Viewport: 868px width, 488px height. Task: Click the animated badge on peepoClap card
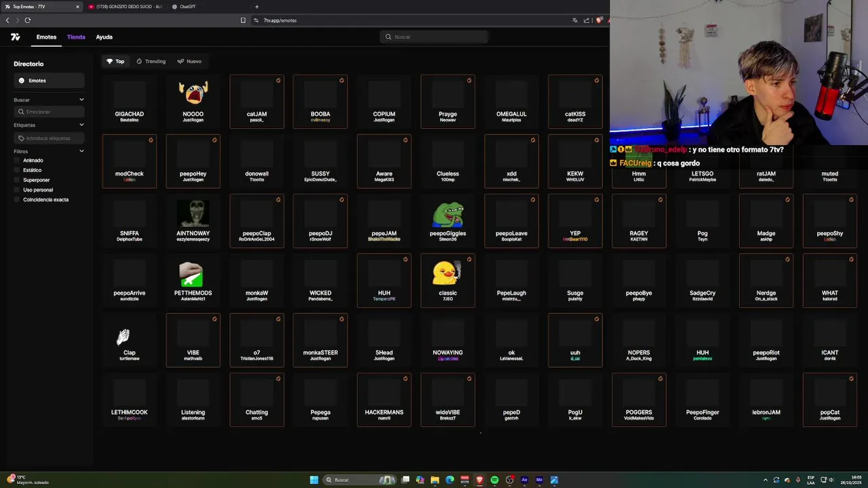tap(278, 200)
